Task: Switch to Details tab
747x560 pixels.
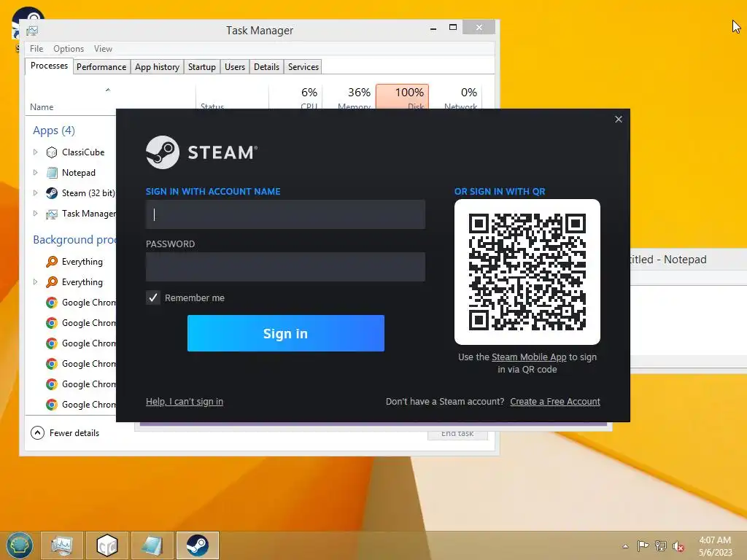Action: 266,67
